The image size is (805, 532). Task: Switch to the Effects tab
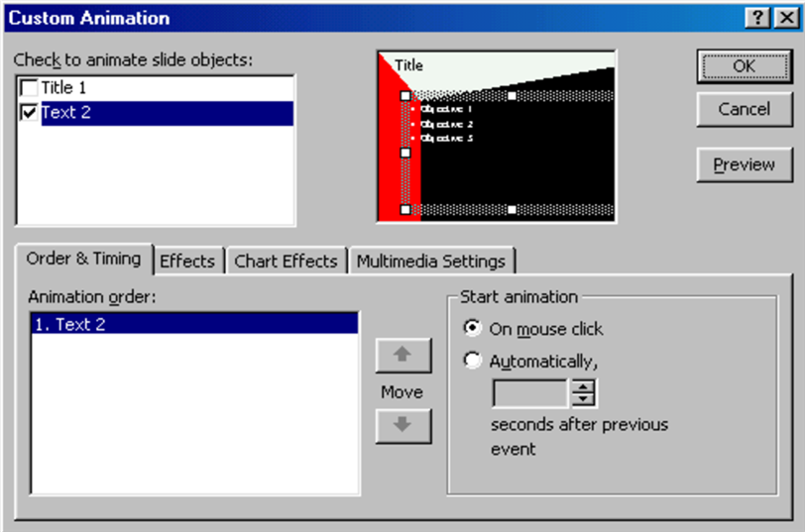[186, 261]
